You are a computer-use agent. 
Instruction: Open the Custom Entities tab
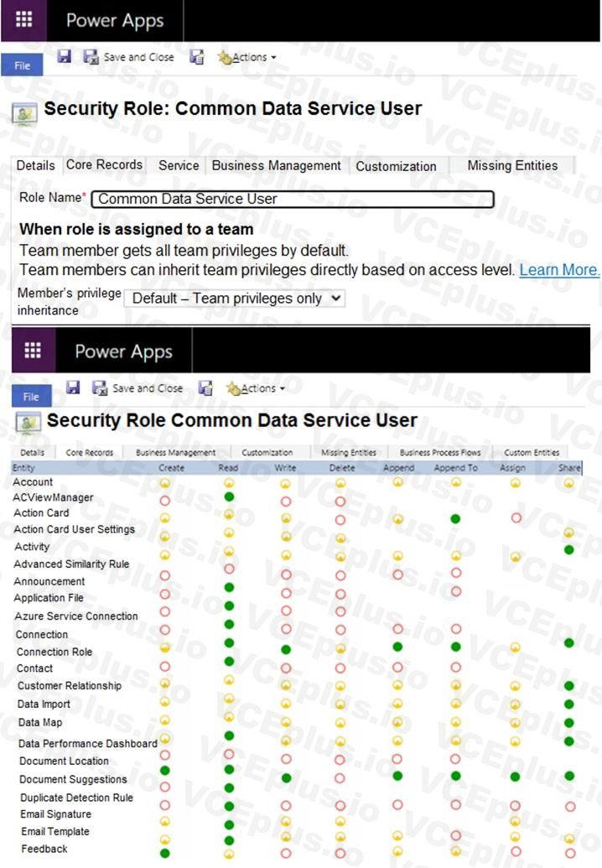pyautogui.click(x=532, y=452)
